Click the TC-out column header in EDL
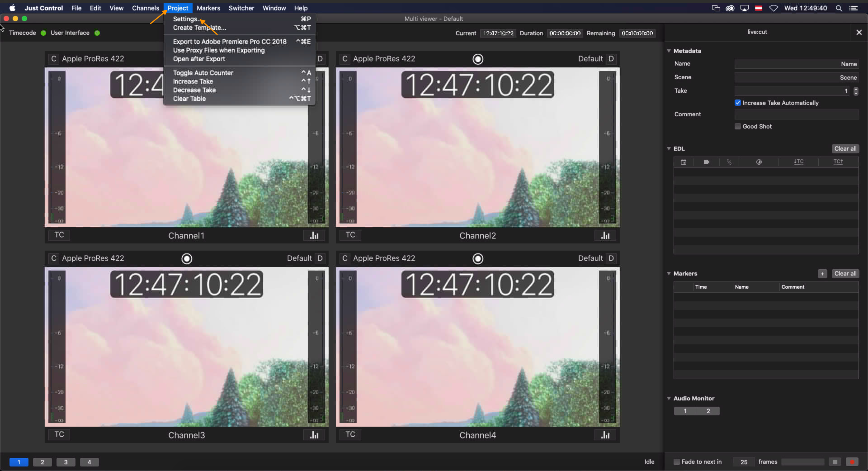Image resolution: width=868 pixels, height=471 pixels. pos(838,161)
